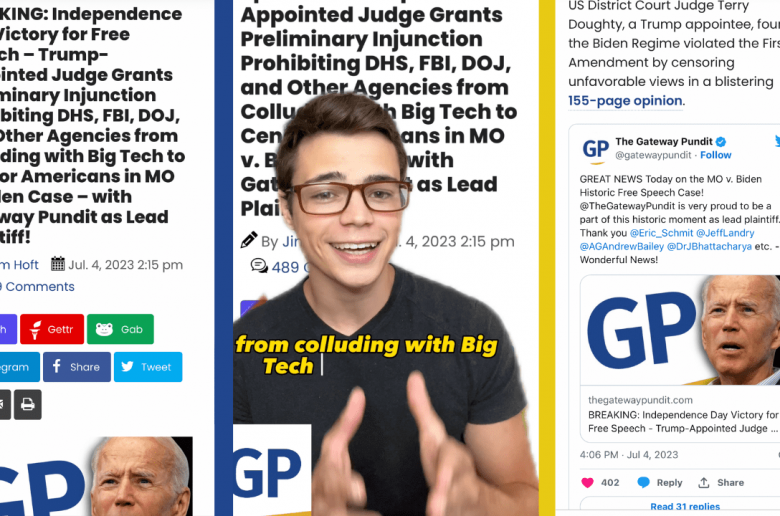Click The Gateway Pundit verified badge
This screenshot has height=516, width=780.
tap(720, 142)
